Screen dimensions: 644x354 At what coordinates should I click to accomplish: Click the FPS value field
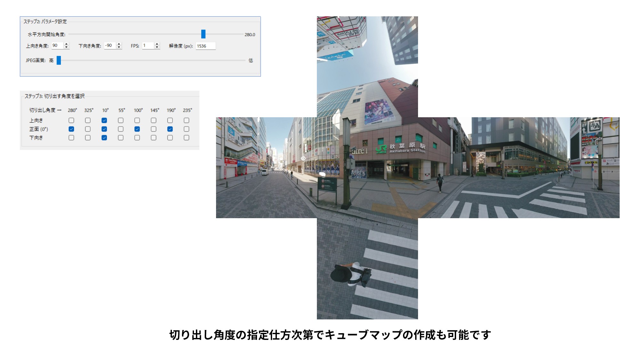148,45
